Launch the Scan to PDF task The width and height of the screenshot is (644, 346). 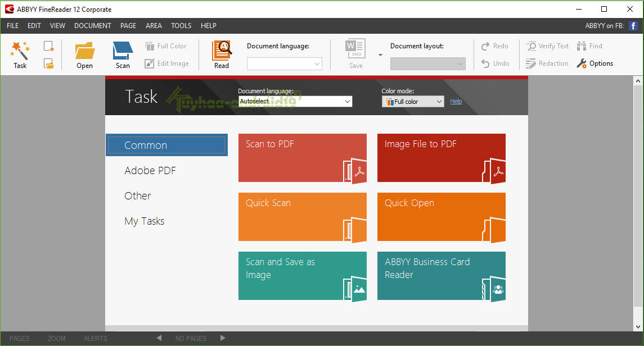(303, 158)
